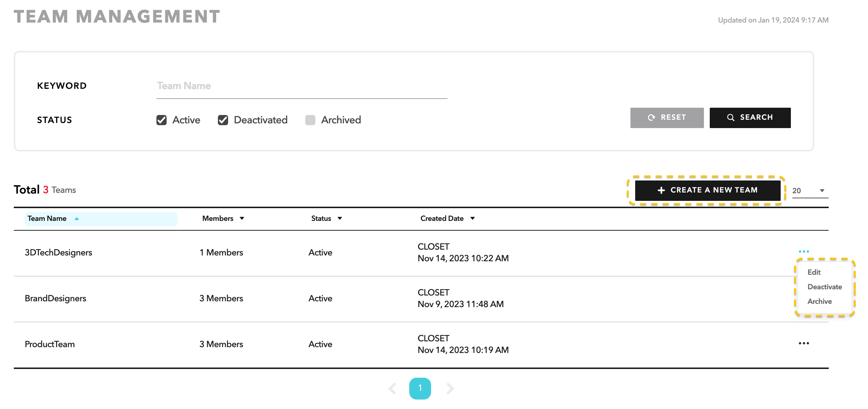Open the three-dot menu for ProductTeam
Viewport: 868px width, 409px height.
(804, 343)
